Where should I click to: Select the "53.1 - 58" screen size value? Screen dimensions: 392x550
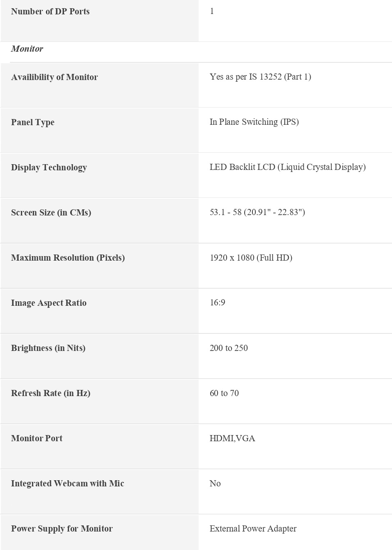(x=257, y=212)
